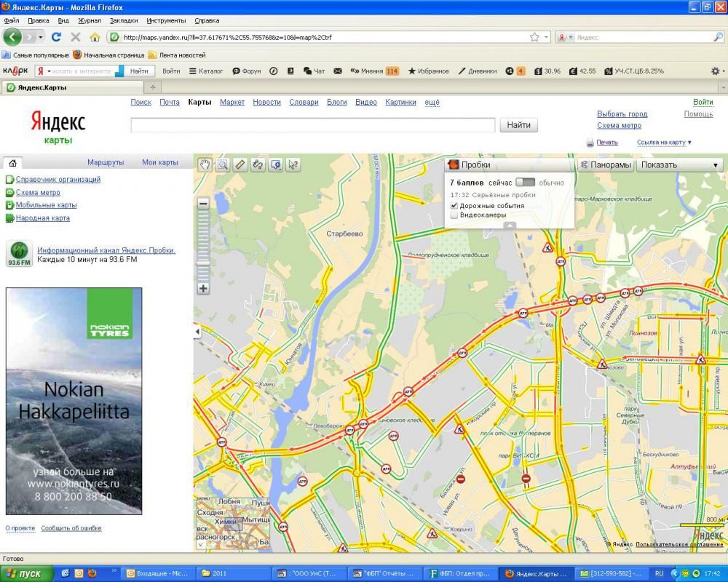Image resolution: width=728 pixels, height=582 pixels.
Task: Open back history dropdown arrow
Action: pyautogui.click(x=41, y=37)
